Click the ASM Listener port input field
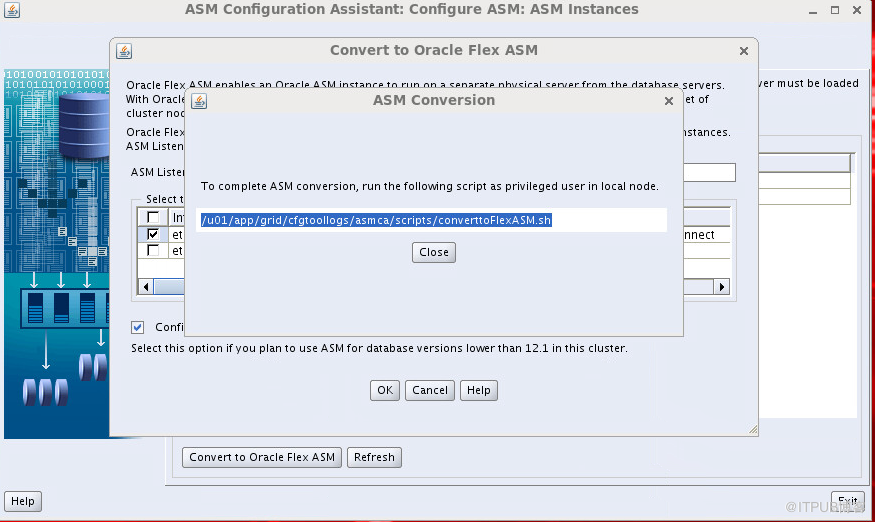The image size is (875, 522). (x=709, y=173)
